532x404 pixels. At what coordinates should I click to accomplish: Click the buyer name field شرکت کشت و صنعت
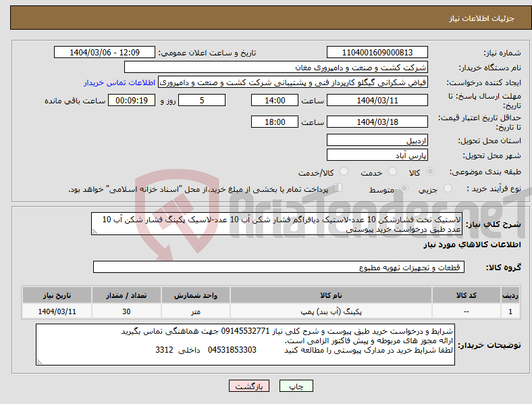(276, 67)
